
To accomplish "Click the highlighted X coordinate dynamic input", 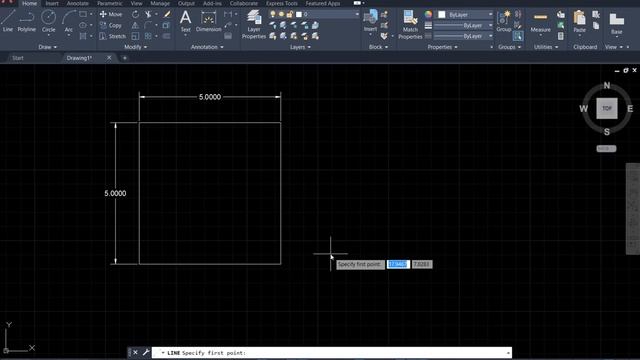I will tap(398, 264).
